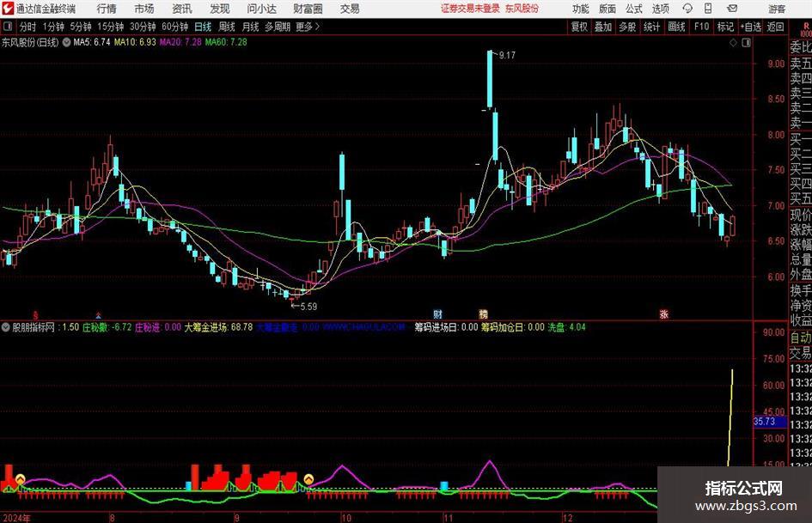812x523 pixels.
Task: Switch to the 分时 chart period
Action: tap(27, 27)
